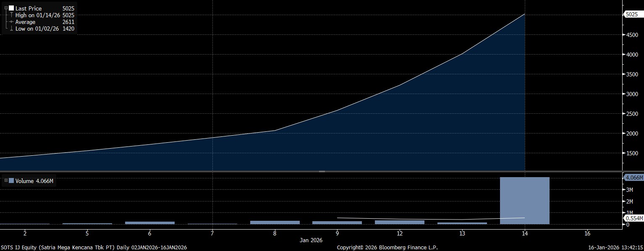Screen dimensions: 644x251
Task: Click the 4.066M volume axis tag
Action: (x=634, y=178)
